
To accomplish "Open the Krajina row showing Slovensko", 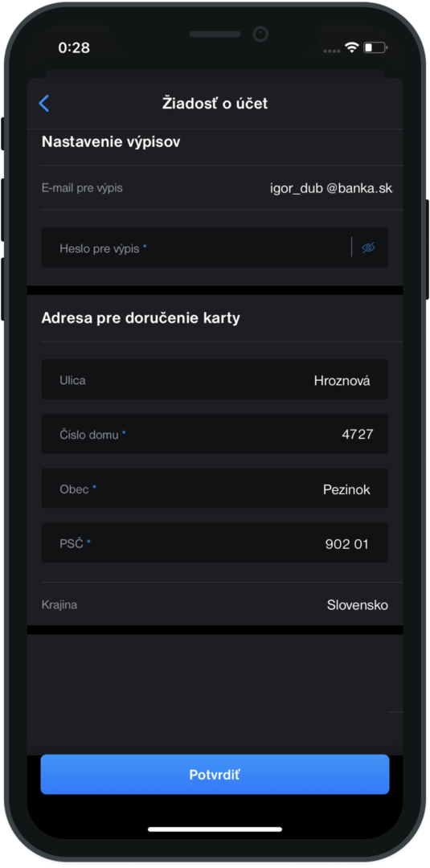I will click(215, 604).
